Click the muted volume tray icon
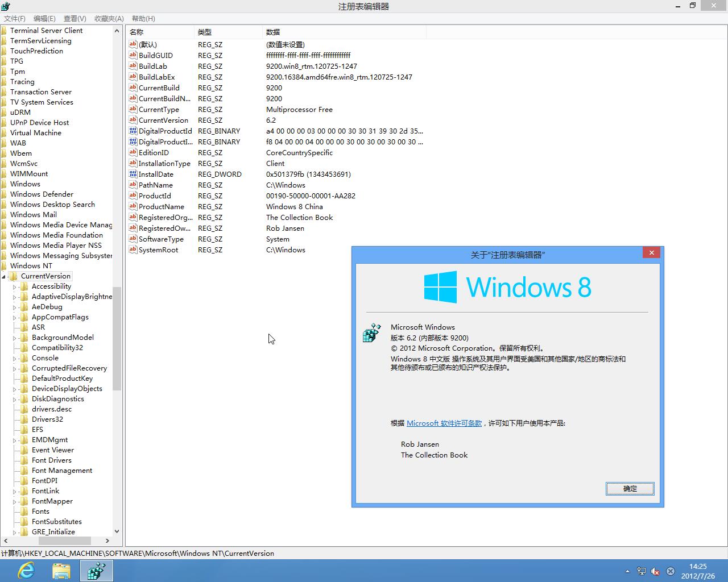The width and height of the screenshot is (728, 582). [x=655, y=571]
